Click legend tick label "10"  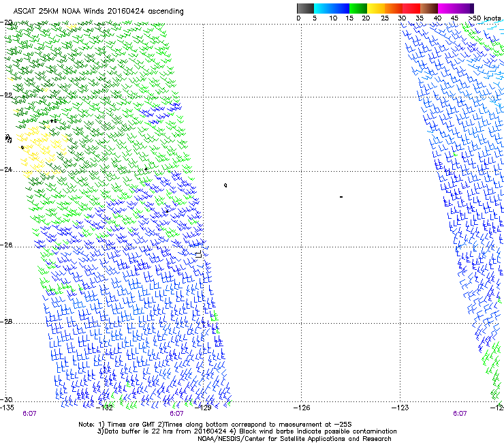pyautogui.click(x=333, y=18)
